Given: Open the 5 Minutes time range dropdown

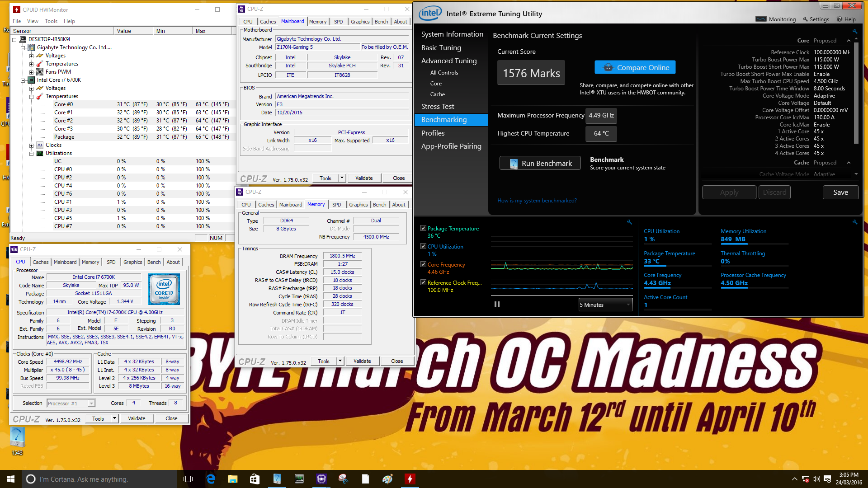Looking at the screenshot, I should 605,305.
